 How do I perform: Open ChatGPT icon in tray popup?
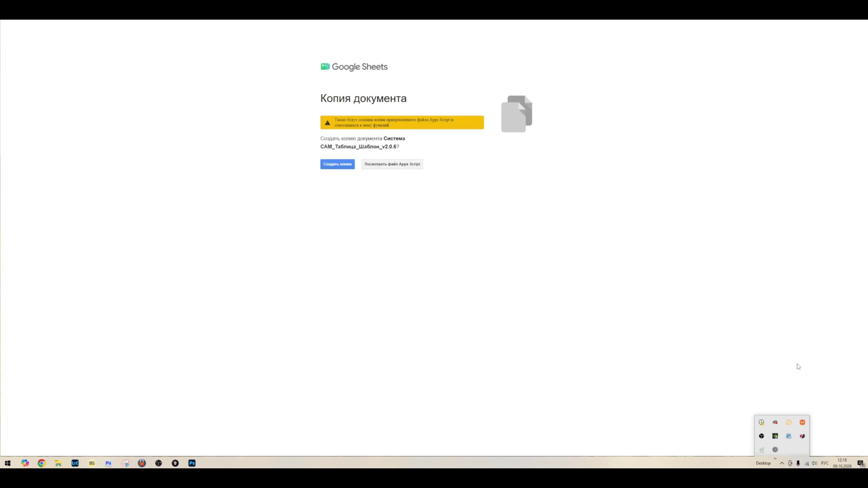775,450
